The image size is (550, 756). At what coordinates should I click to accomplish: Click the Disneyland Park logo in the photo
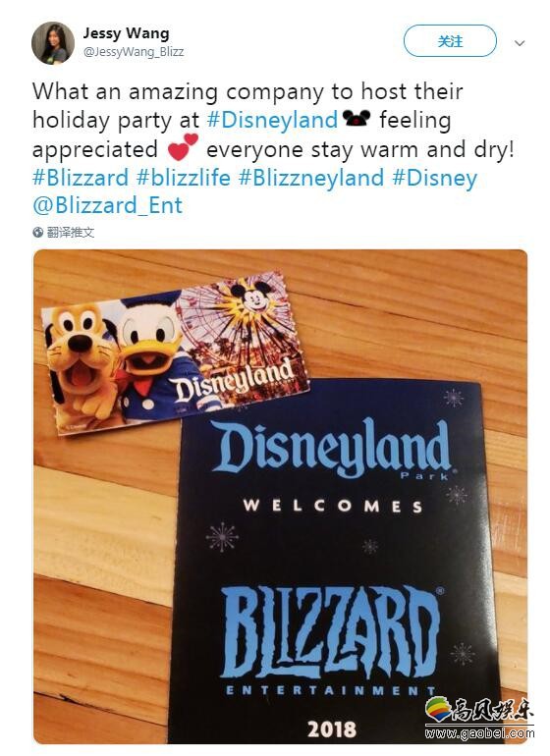(x=332, y=452)
